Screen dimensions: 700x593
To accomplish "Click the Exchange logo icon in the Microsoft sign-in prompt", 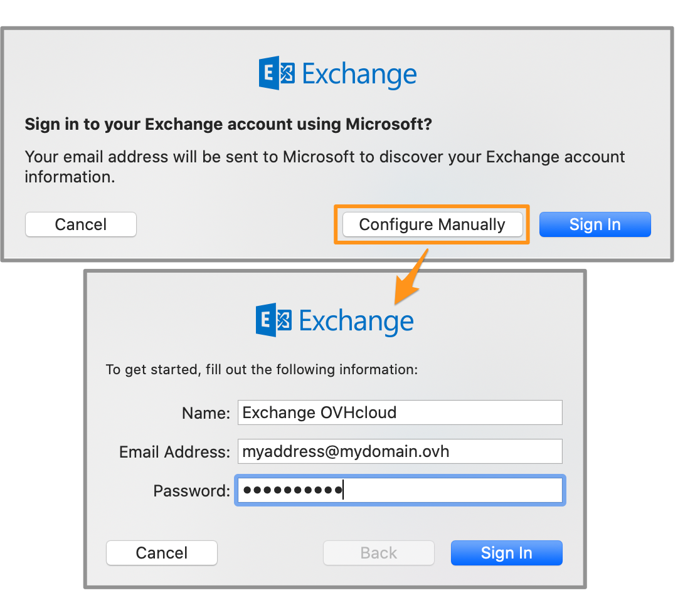I will [x=277, y=73].
